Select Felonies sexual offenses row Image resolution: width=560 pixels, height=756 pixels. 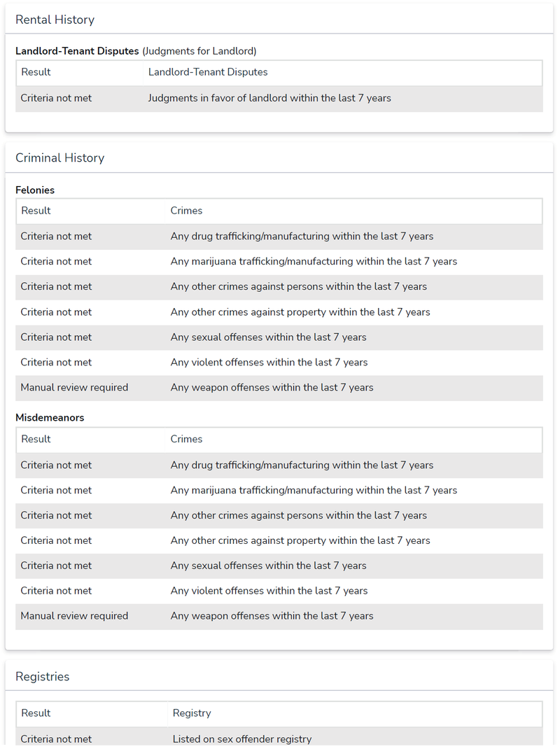[x=279, y=337]
